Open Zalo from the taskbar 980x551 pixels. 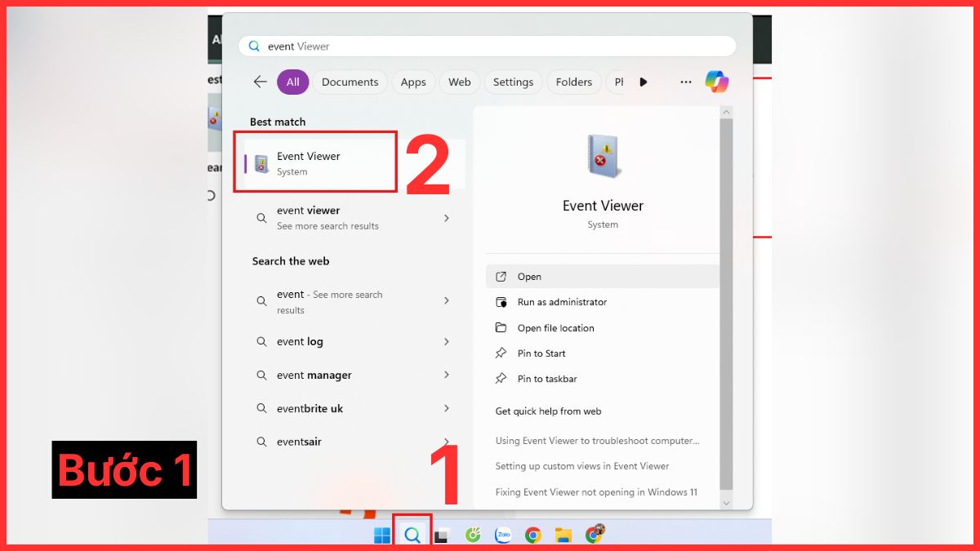502,535
